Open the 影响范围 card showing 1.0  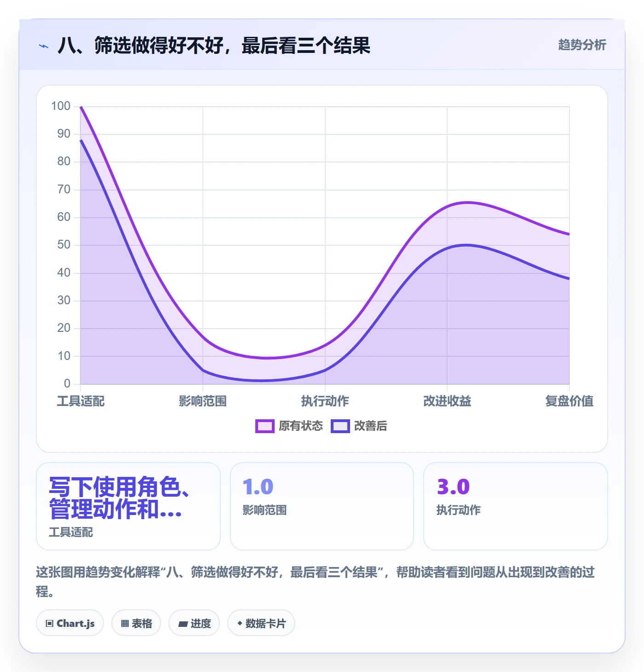(322, 506)
